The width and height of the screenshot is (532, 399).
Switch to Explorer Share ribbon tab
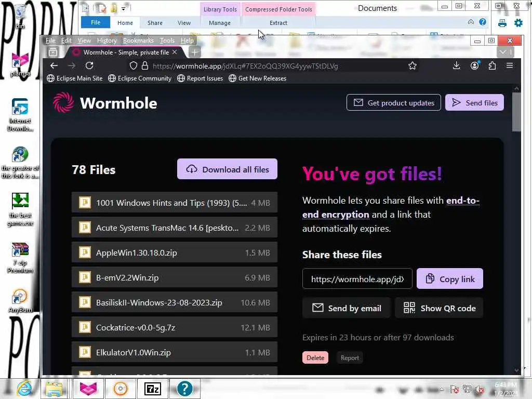click(x=155, y=23)
